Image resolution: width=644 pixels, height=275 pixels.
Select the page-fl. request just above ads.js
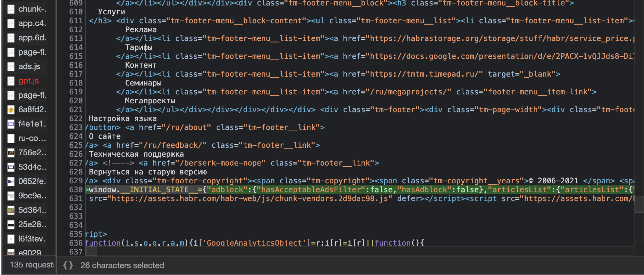tap(32, 52)
